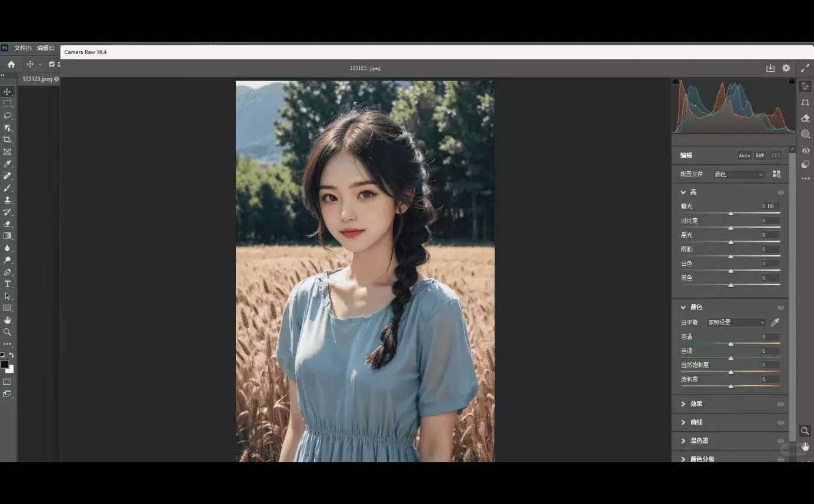
Task: Select the Hand tool in Camera Raw
Action: (805, 446)
